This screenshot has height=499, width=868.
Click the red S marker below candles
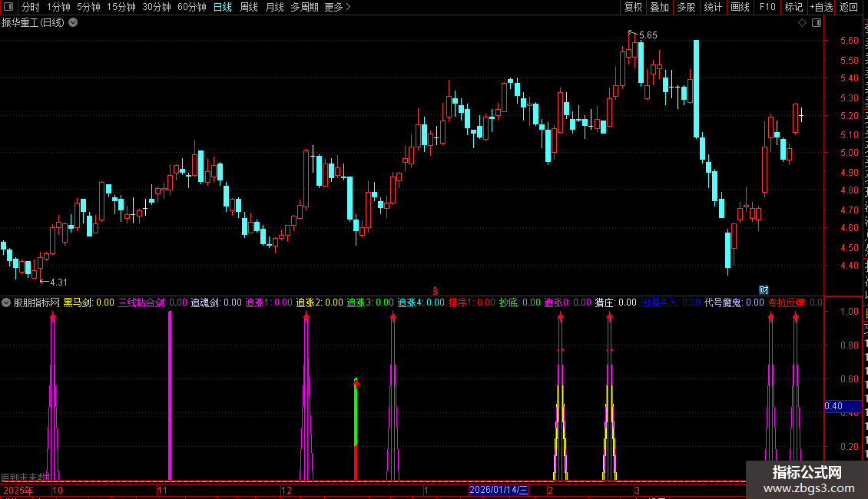coord(436,290)
